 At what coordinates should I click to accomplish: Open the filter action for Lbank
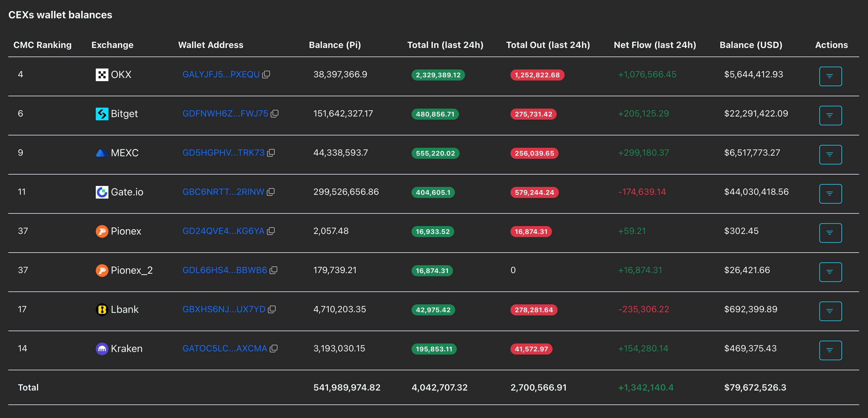[x=830, y=311]
